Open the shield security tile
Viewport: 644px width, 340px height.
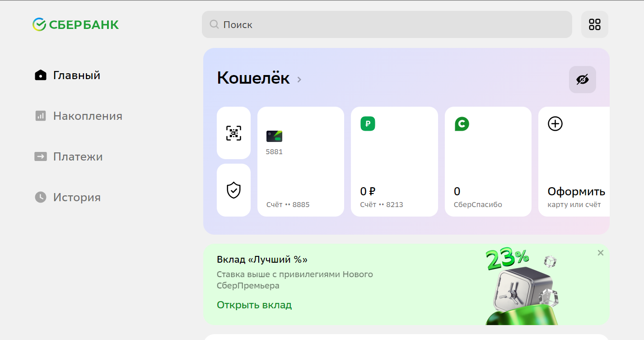coord(233,190)
